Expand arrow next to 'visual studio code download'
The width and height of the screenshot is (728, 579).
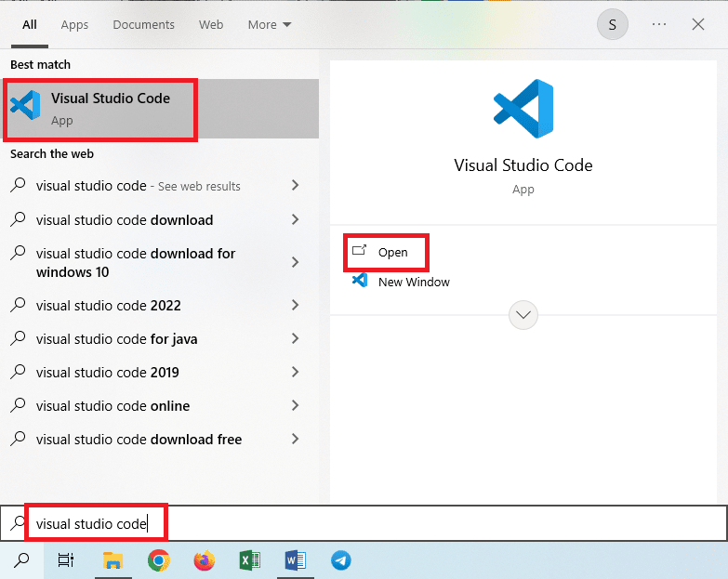click(295, 219)
